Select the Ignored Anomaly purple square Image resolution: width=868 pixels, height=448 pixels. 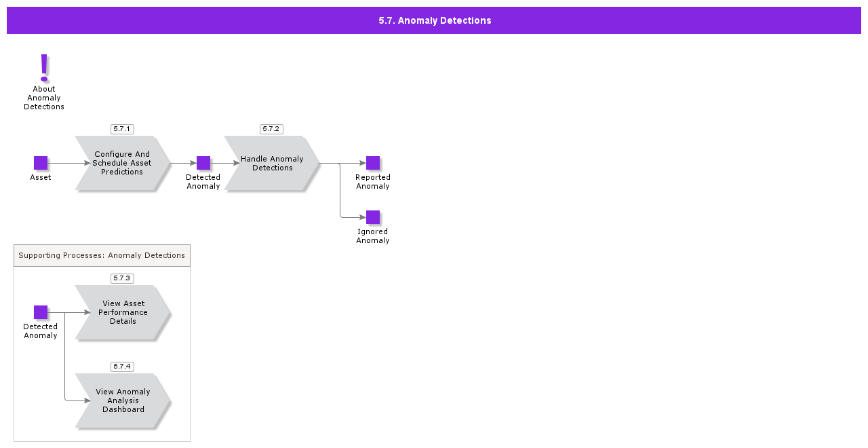373,217
